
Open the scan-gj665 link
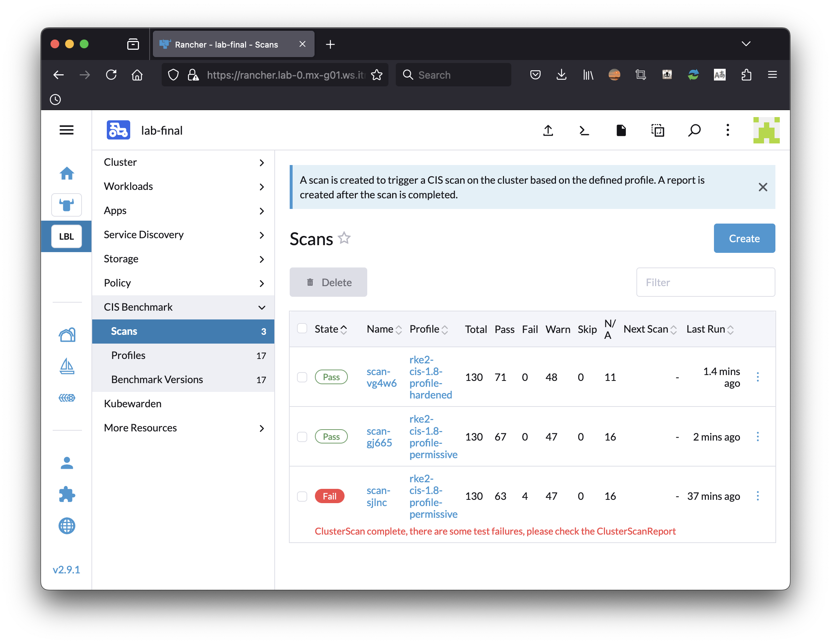pyautogui.click(x=379, y=437)
